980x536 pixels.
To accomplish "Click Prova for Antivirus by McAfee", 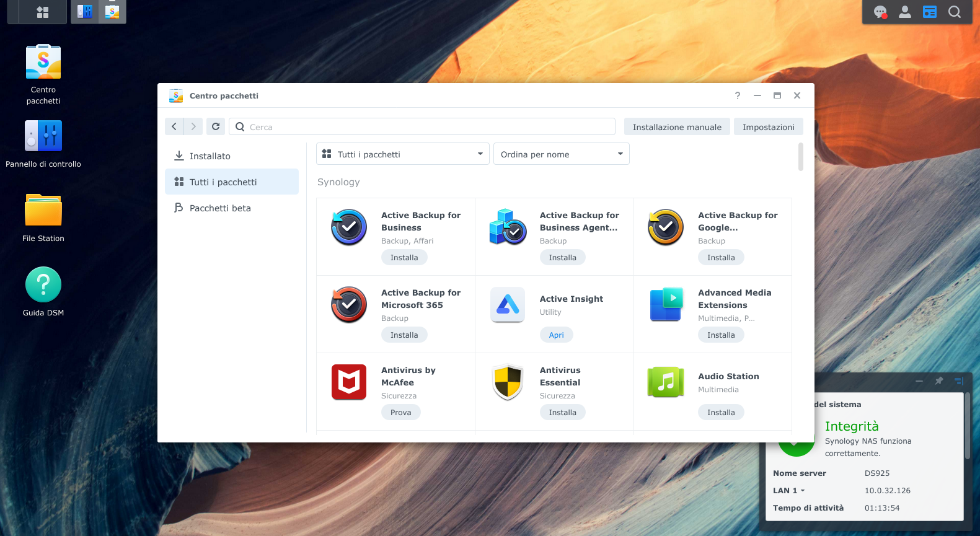I will (401, 413).
